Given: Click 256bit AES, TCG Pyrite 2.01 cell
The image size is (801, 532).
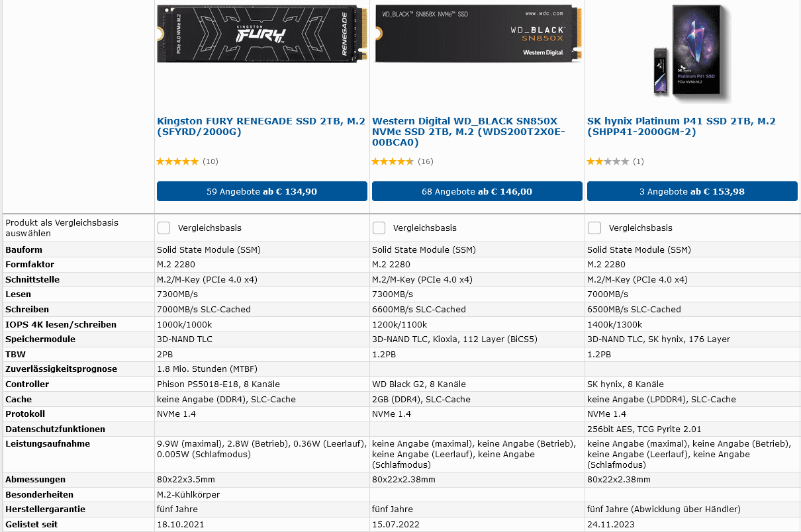Looking at the screenshot, I should (644, 429).
